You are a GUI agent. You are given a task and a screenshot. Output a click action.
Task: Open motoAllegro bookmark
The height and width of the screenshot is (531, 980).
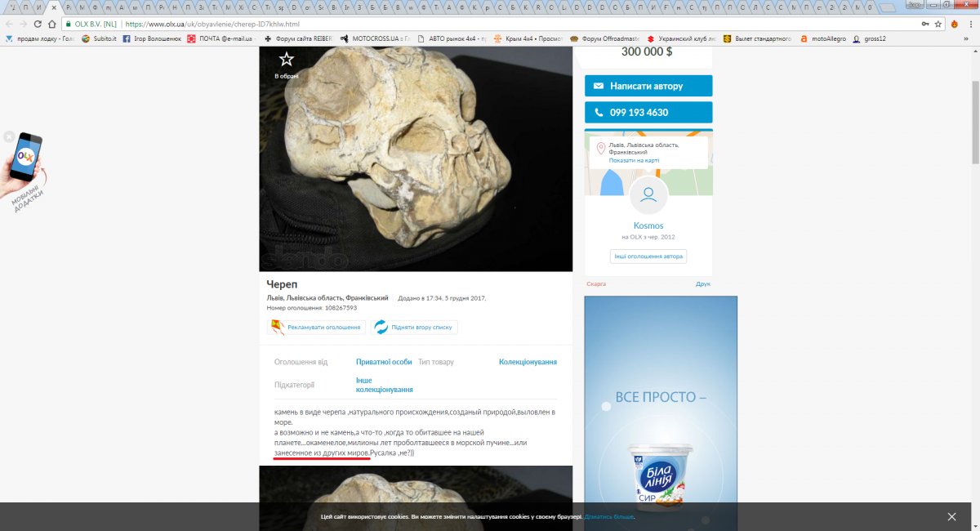point(822,38)
